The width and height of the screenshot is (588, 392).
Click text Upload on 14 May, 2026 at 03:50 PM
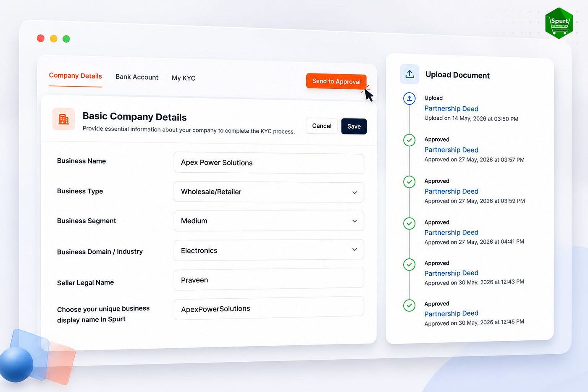click(471, 118)
